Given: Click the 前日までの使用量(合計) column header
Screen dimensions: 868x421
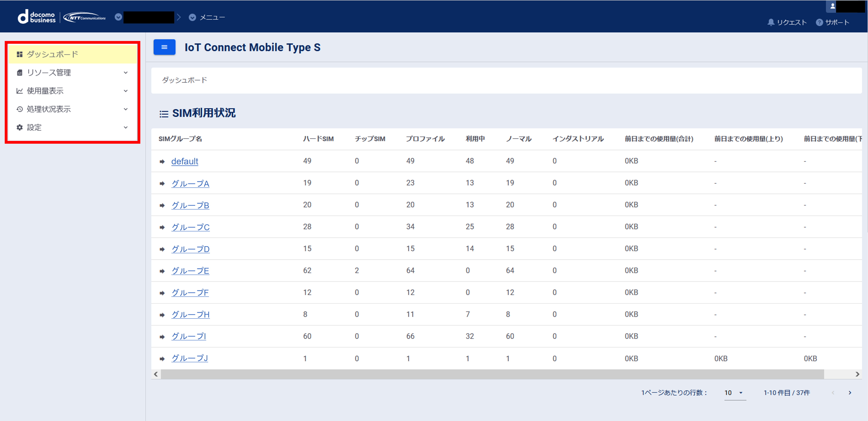Looking at the screenshot, I should [x=659, y=139].
